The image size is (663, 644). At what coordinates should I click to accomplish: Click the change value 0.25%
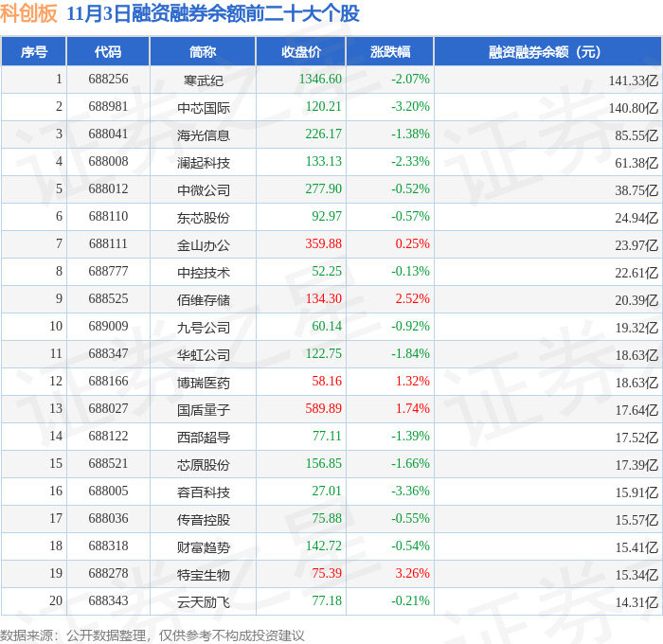point(412,244)
